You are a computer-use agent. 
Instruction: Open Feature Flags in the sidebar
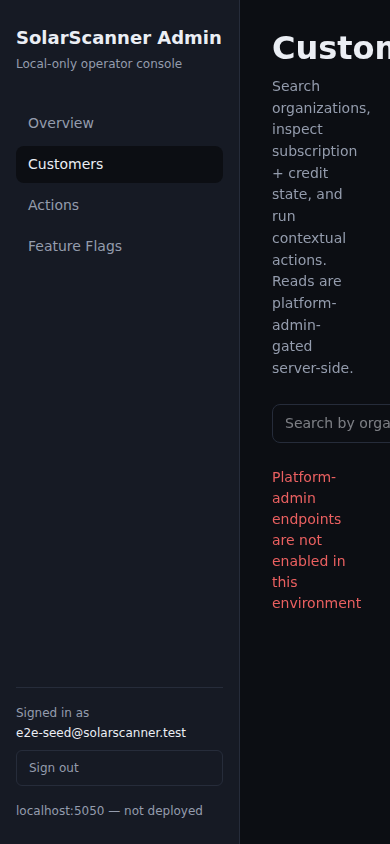pos(119,246)
